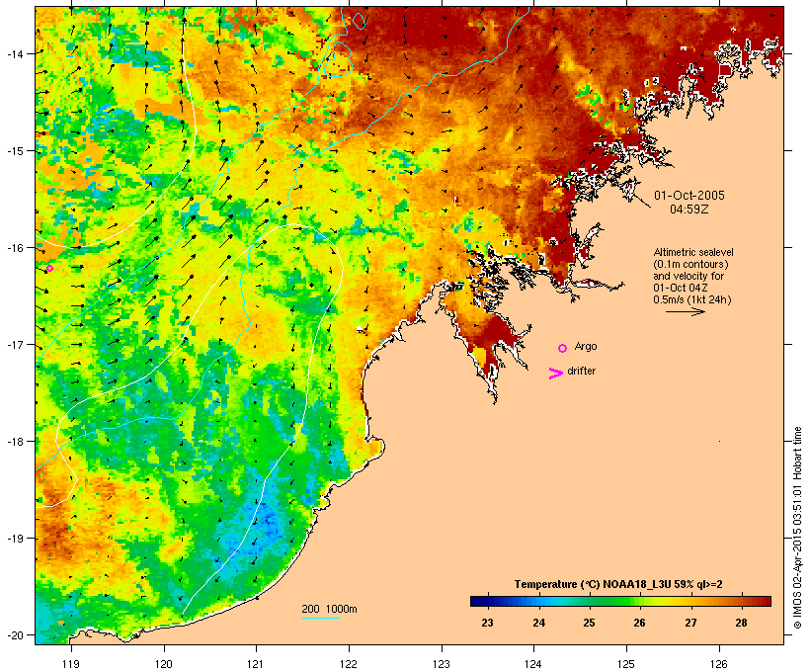Click the colorbar tick label 27
Image resolution: width=810 pixels, height=672 pixels.
[690, 623]
